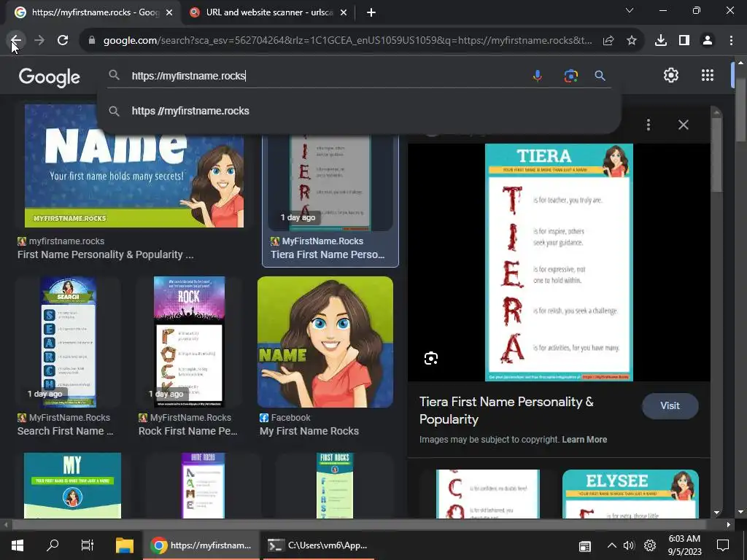Close the URL and website scanner tab
This screenshot has height=560, width=747.
click(x=344, y=12)
